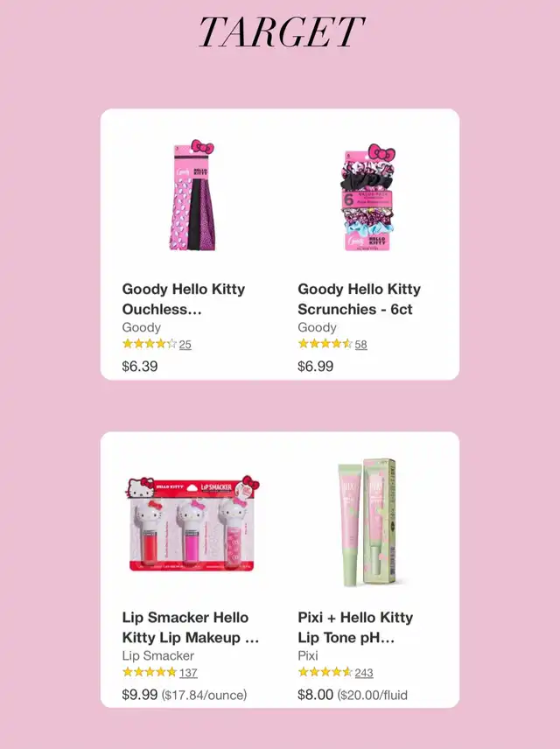Open the Lip Smacker Hello Kitty trio image
560x749 pixels.
coord(192,523)
